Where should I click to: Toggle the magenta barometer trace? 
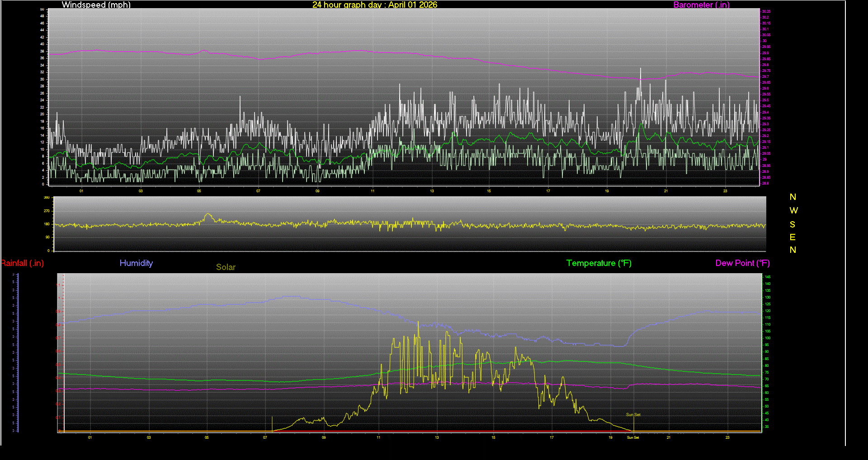(x=362, y=51)
